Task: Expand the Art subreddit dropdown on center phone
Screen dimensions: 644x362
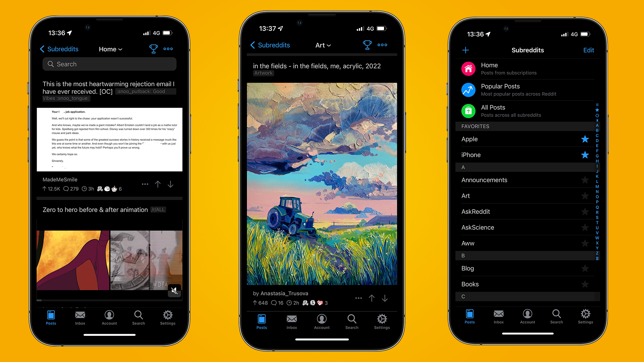Action: coord(322,46)
